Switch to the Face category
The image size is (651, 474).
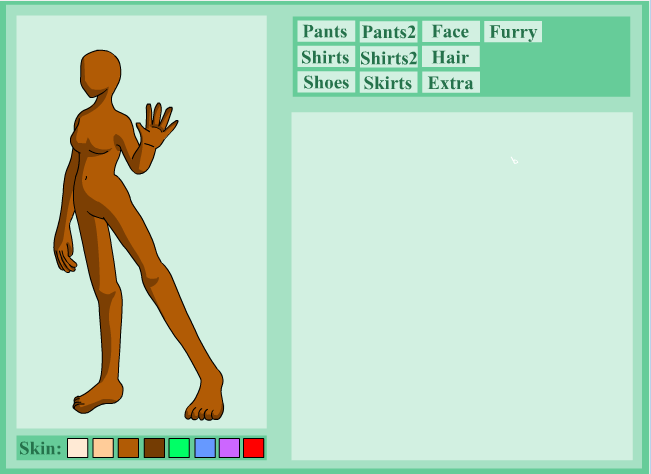450,32
